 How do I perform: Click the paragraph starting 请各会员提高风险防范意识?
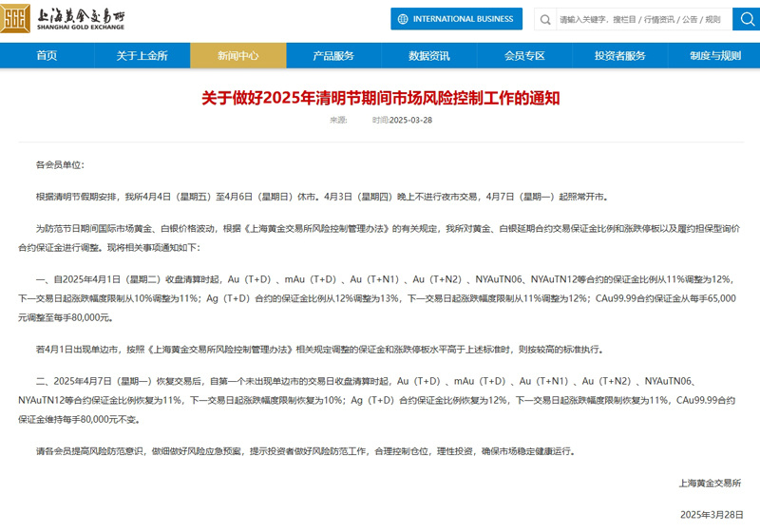(306, 451)
